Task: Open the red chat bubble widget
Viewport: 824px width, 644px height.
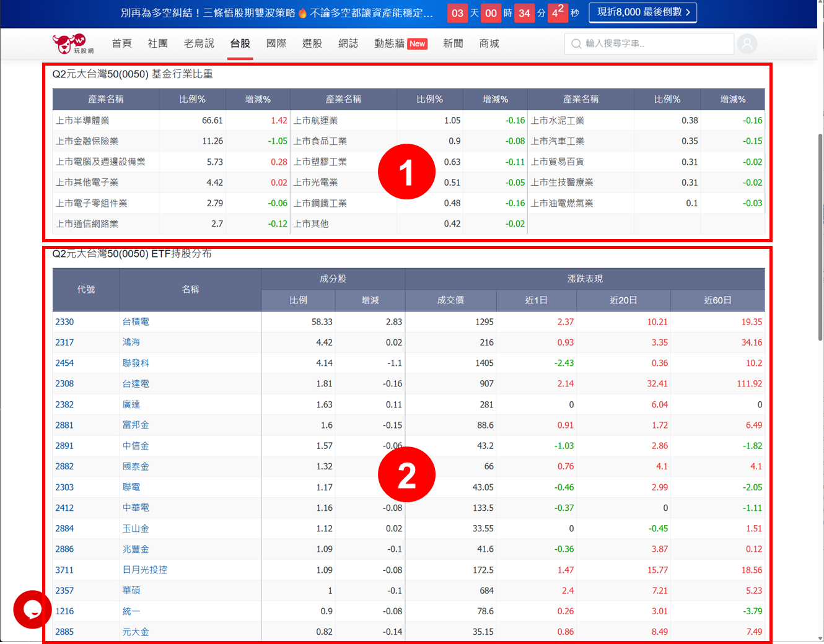Action: click(x=32, y=609)
